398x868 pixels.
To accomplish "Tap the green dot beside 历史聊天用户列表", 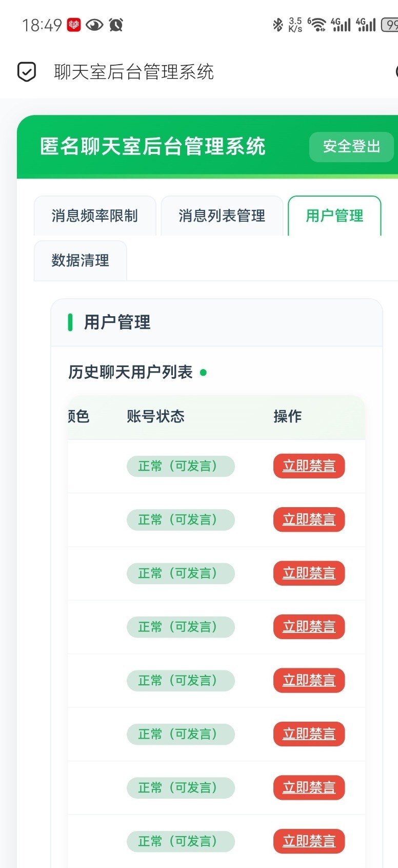I will (x=203, y=373).
